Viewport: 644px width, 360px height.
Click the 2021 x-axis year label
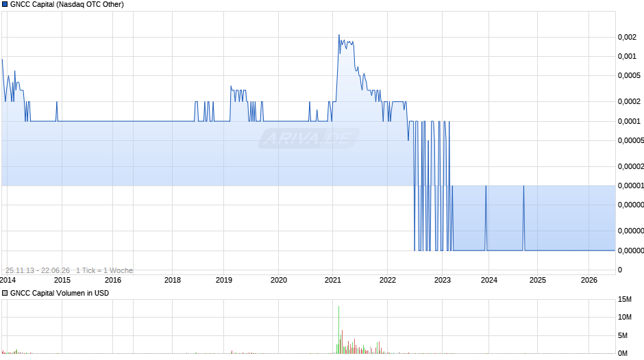coord(333,280)
